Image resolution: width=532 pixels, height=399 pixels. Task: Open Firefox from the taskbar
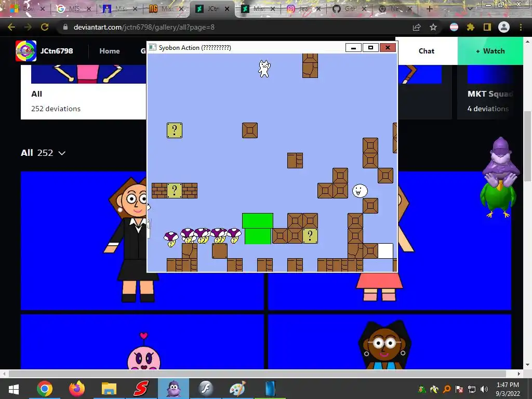[77, 389]
